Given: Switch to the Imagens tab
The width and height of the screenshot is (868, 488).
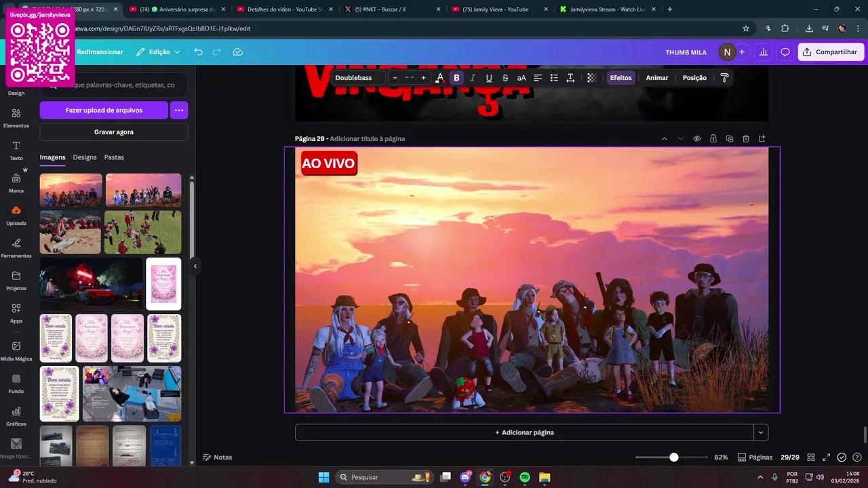Looking at the screenshot, I should click(52, 157).
